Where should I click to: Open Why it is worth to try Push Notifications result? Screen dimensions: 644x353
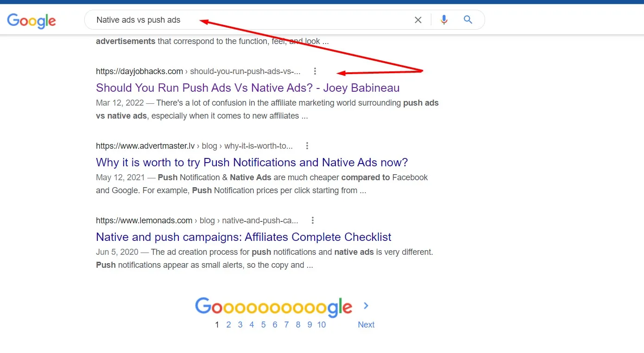pyautogui.click(x=252, y=162)
